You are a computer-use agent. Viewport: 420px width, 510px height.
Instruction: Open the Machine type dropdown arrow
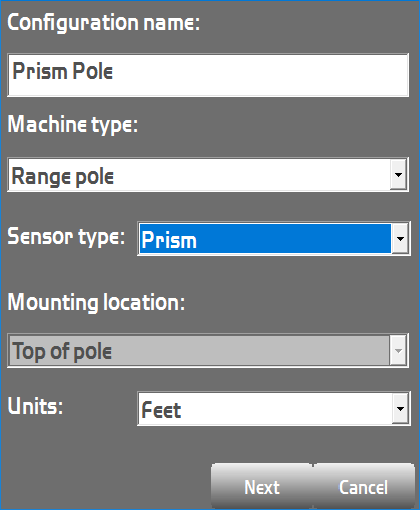(399, 175)
